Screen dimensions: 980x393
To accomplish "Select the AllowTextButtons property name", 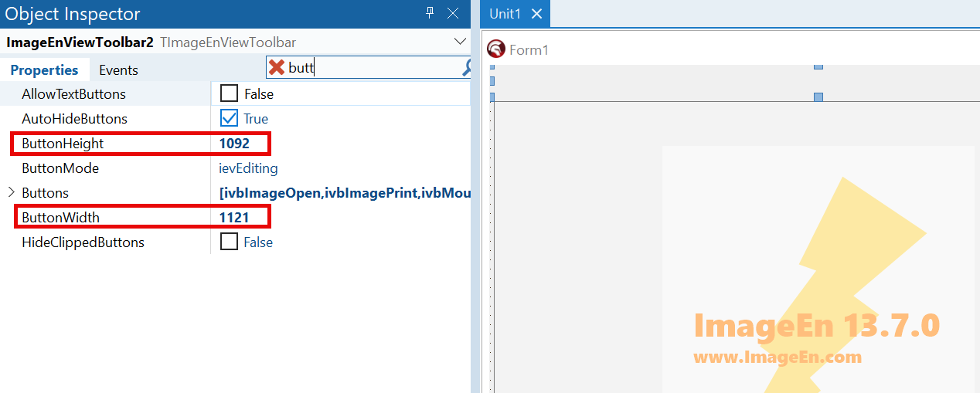I will coord(73,93).
